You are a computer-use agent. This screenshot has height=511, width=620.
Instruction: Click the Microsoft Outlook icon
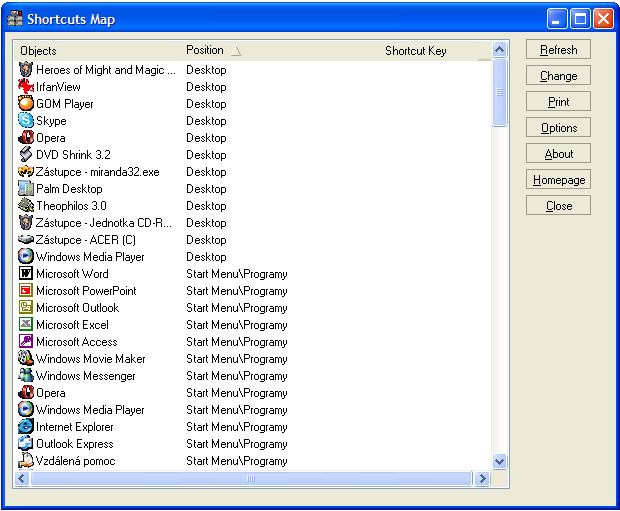click(26, 308)
